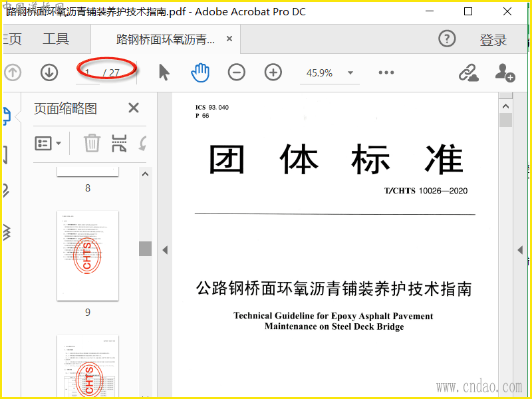Close the open document tab
The width and height of the screenshot is (532, 399).
pyautogui.click(x=229, y=39)
